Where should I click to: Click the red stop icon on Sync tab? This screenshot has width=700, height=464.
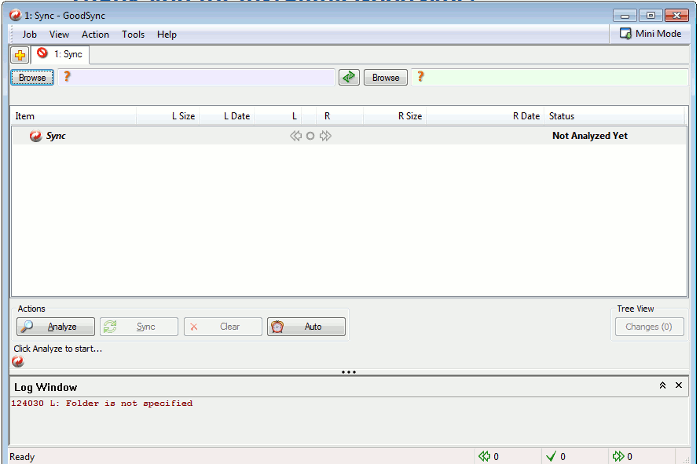pos(42,53)
